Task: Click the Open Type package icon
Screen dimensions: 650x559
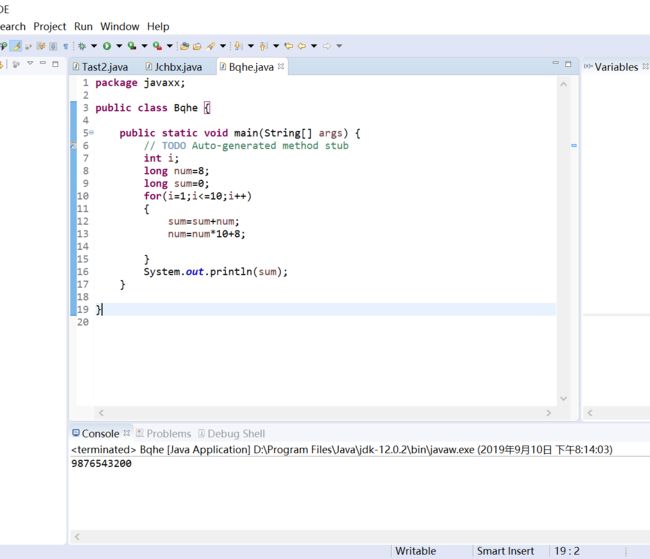Action: pos(184,46)
